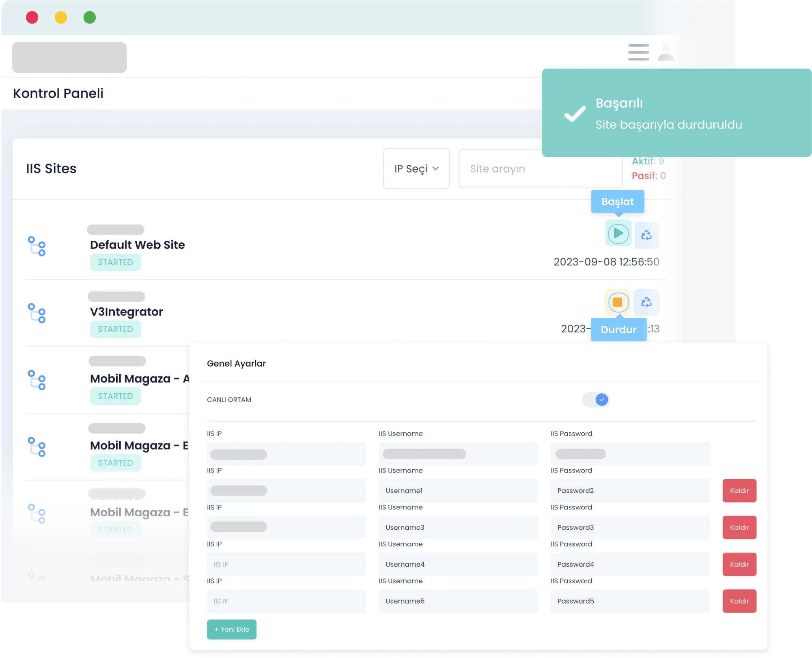Recycle the V3Integrator app pool
The height and width of the screenshot is (658, 812).
(x=646, y=302)
